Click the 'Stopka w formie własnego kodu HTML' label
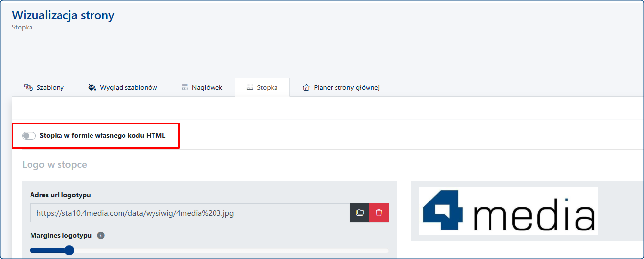The image size is (644, 259). [x=102, y=136]
